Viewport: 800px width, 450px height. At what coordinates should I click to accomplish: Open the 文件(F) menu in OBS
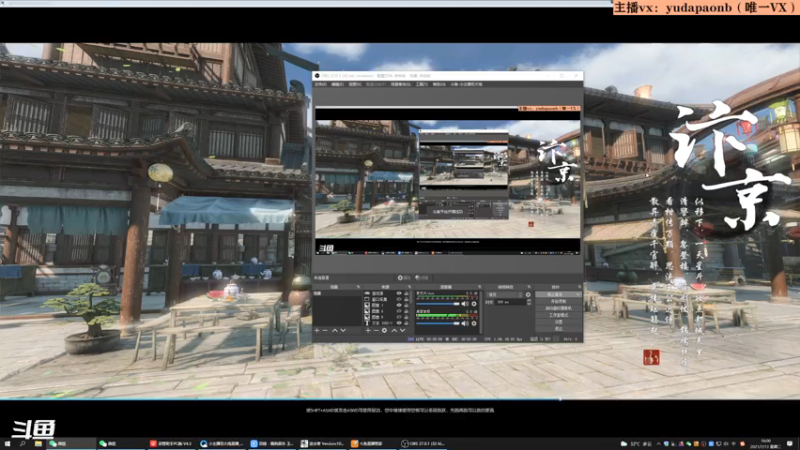click(x=320, y=84)
